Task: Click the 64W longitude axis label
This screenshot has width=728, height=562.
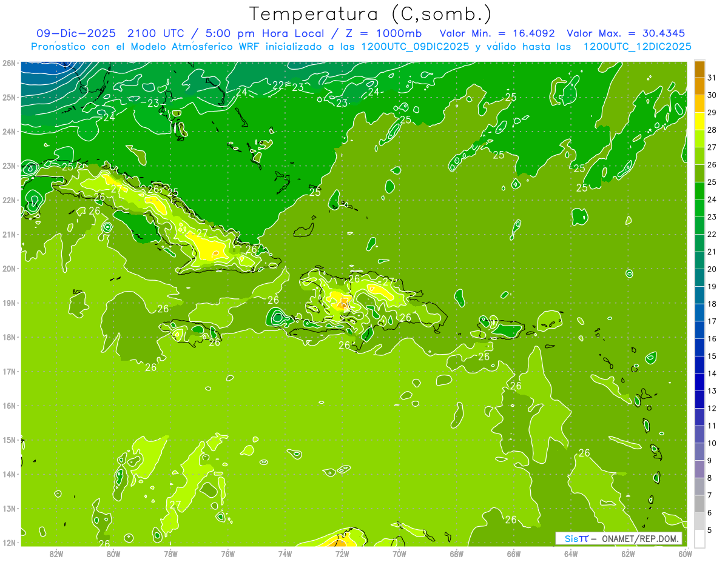Action: 571,554
